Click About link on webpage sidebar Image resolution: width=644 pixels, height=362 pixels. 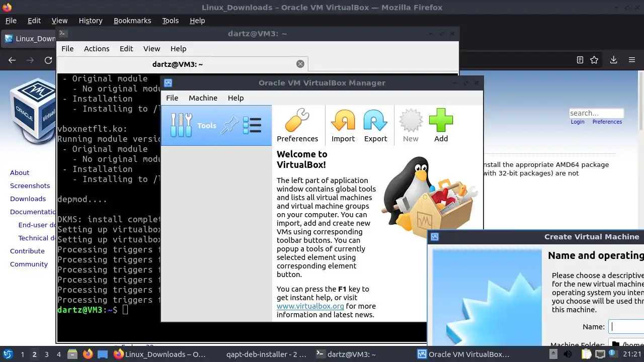click(x=20, y=172)
